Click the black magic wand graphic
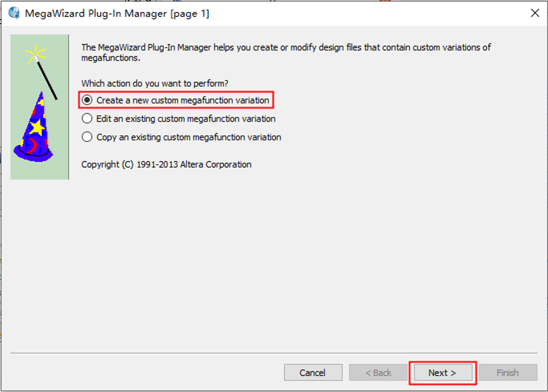 48,80
